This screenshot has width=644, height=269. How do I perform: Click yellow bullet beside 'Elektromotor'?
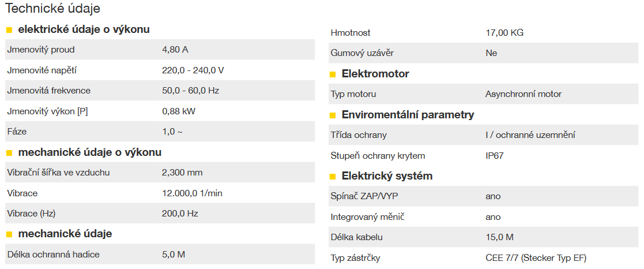pos(332,74)
